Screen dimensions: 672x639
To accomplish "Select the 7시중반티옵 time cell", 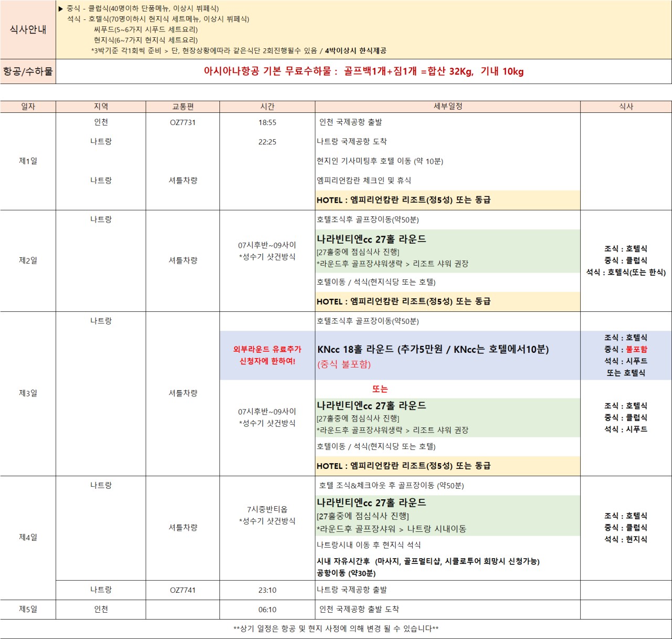I will (x=267, y=509).
